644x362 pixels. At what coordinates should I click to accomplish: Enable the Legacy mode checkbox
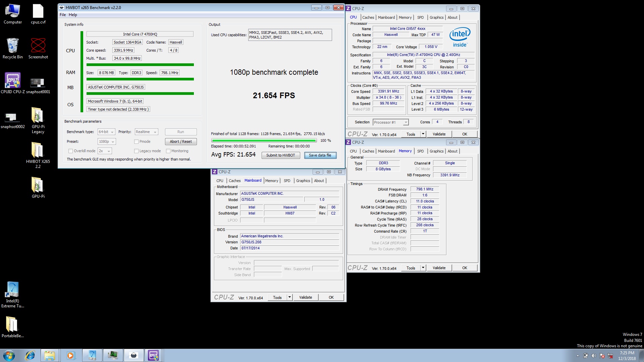coord(136,151)
